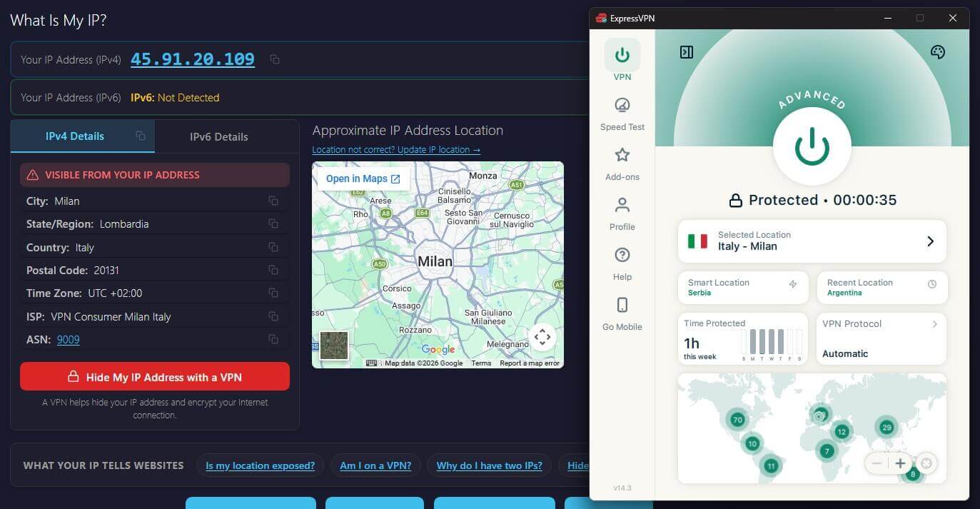The height and width of the screenshot is (509, 980).
Task: Open 'Is my location exposed?' link
Action: [x=260, y=465]
